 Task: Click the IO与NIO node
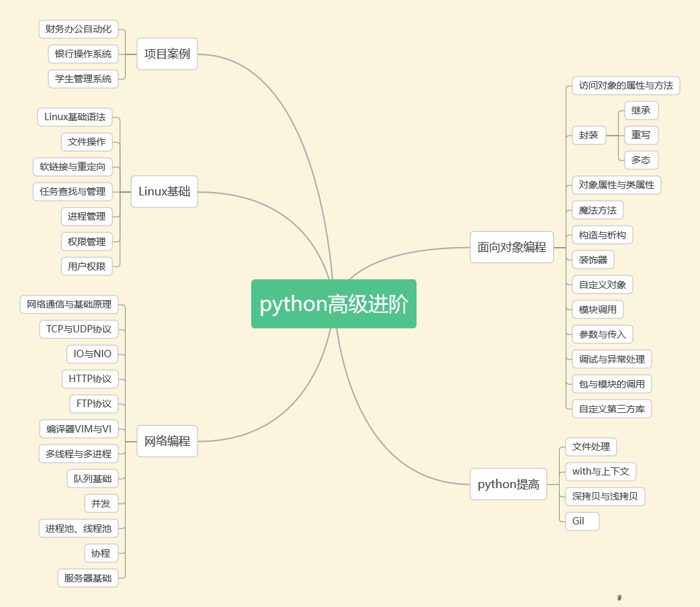tap(93, 354)
